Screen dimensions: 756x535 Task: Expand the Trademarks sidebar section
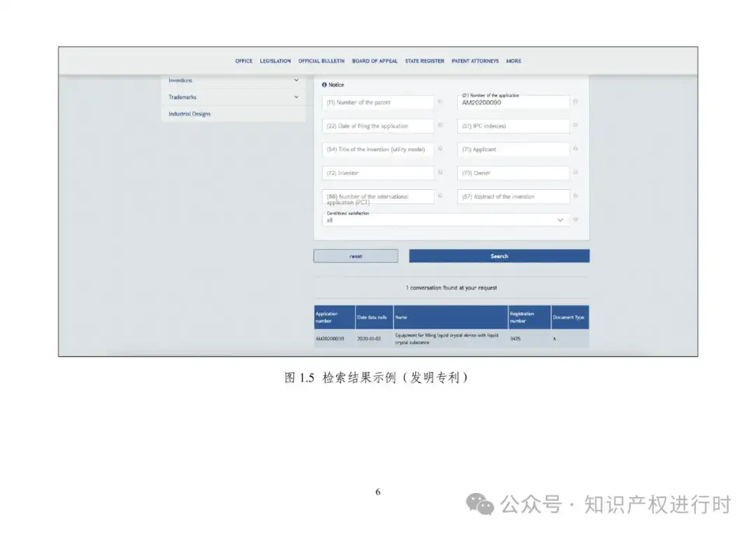tap(233, 97)
